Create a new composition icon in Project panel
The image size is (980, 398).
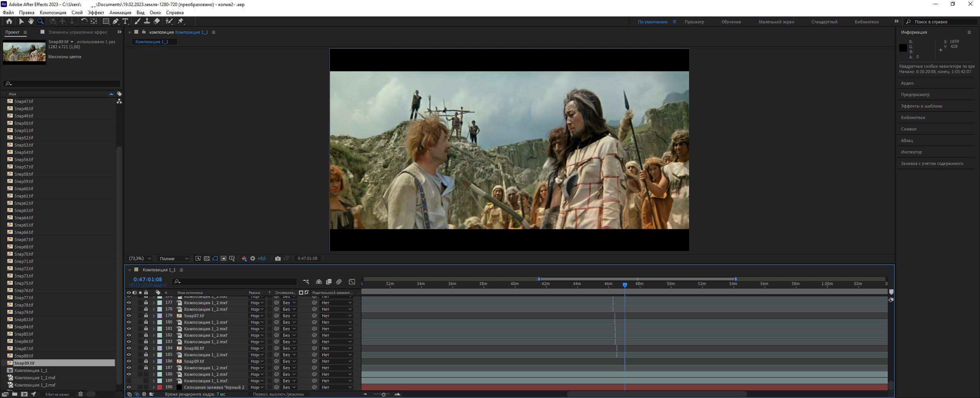tap(24, 394)
